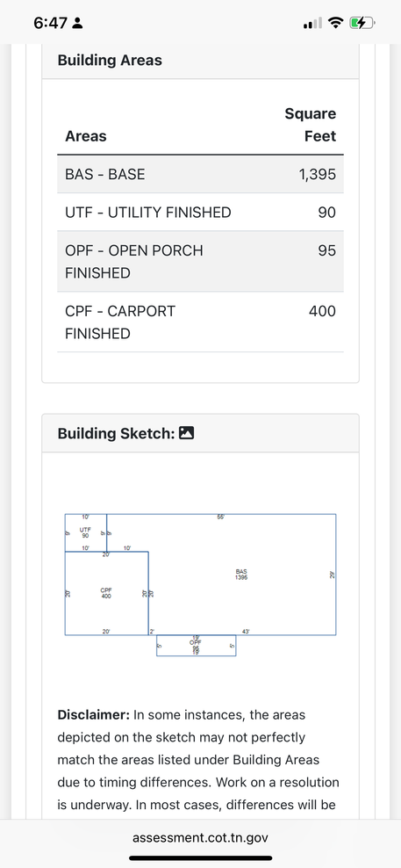Tap the Areas column header
The image size is (401, 868).
tap(86, 136)
